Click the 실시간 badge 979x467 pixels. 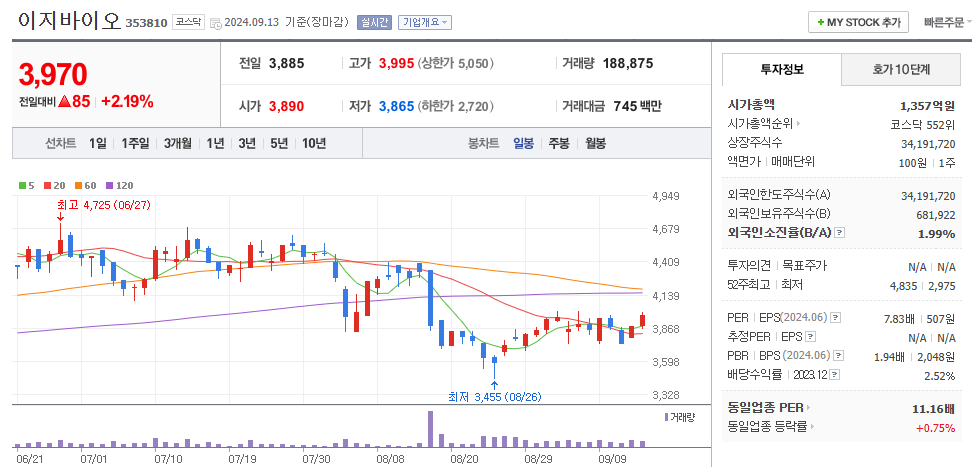click(373, 22)
